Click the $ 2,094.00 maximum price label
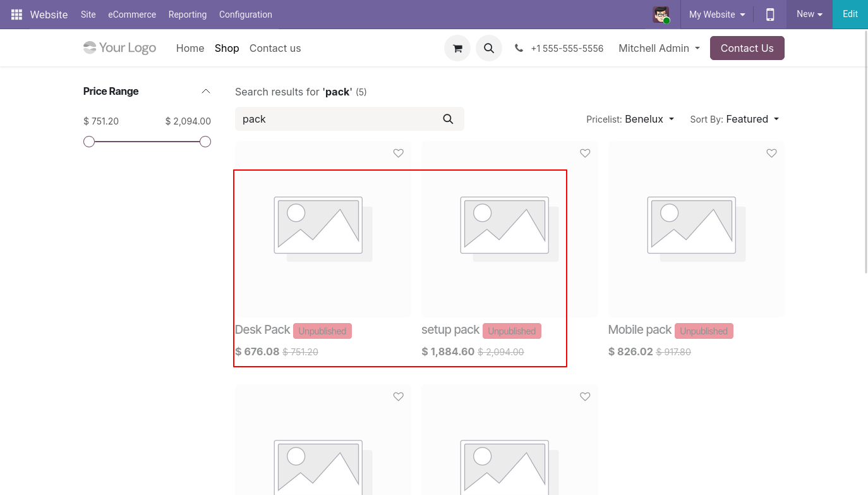The image size is (868, 495). (x=188, y=121)
